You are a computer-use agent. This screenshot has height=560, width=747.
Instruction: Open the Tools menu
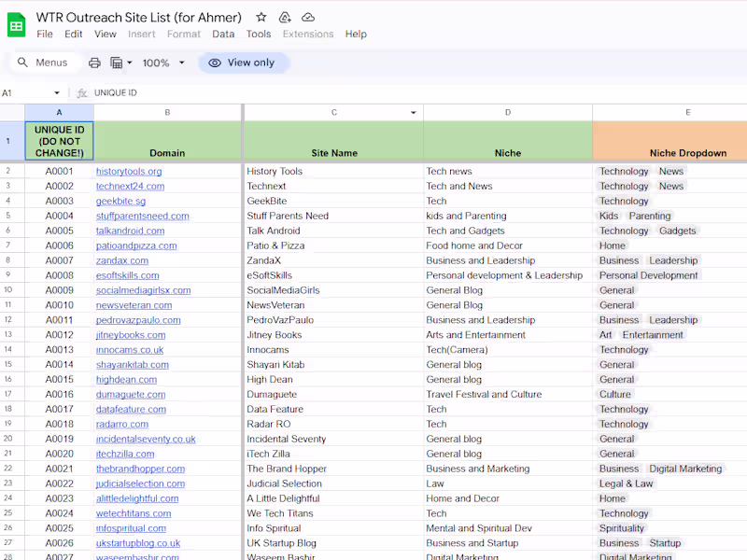coord(259,35)
